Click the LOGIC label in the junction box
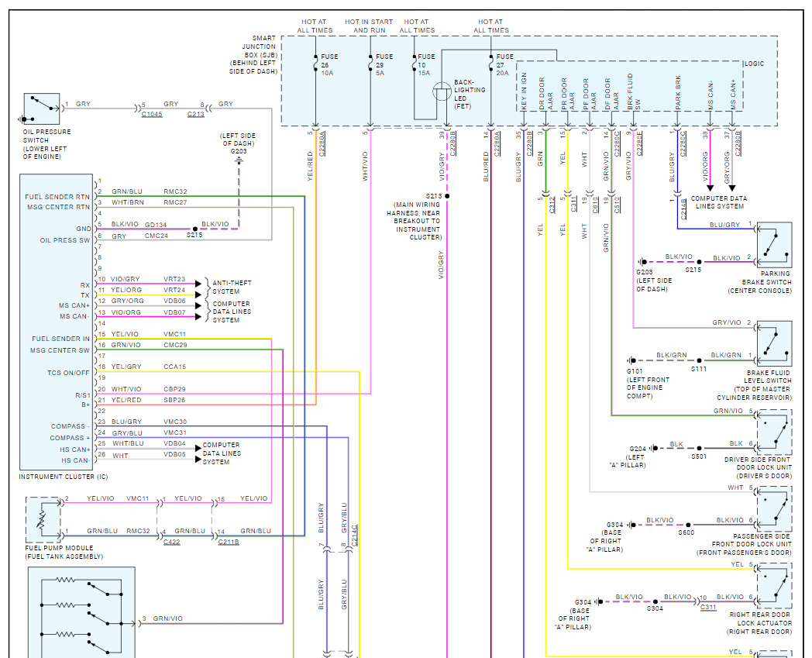The height and width of the screenshot is (658, 812). click(x=753, y=63)
